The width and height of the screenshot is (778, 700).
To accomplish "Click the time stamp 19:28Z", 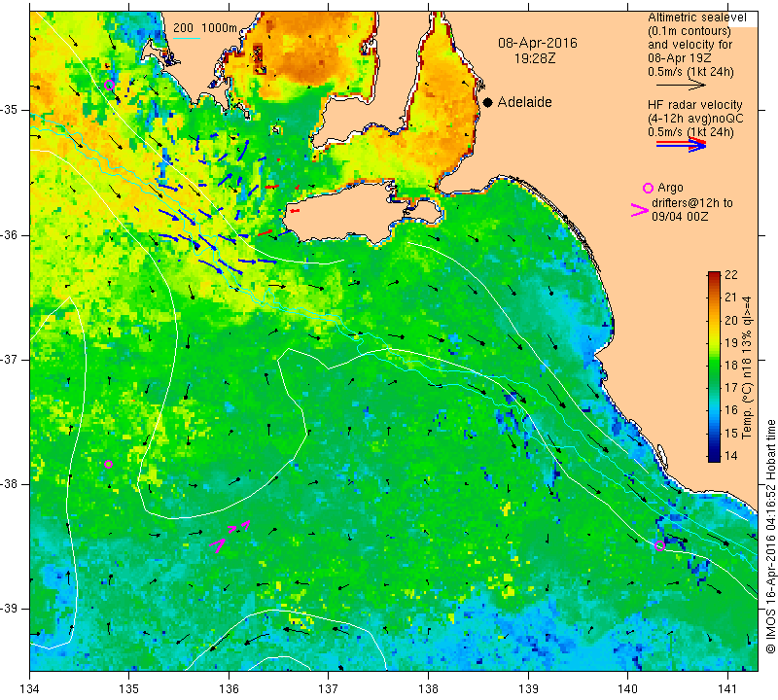I will 535,58.
